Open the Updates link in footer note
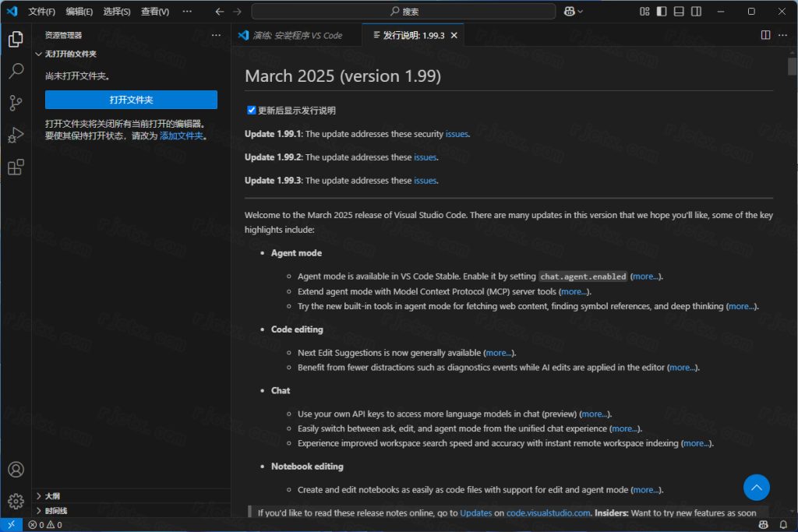 click(x=476, y=513)
